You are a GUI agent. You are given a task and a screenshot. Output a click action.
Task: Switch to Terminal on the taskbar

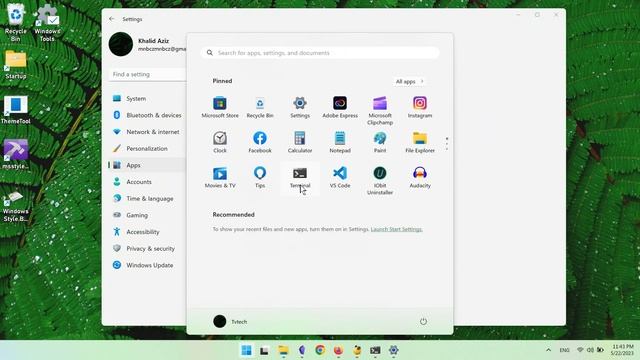click(x=375, y=350)
